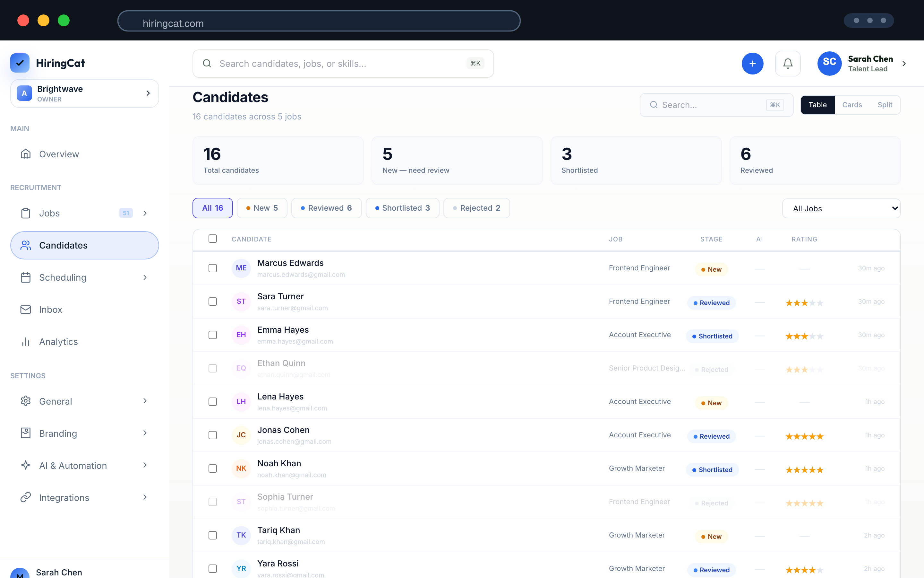Click the Inbox envelope icon
This screenshot has width=924, height=578.
tap(26, 310)
